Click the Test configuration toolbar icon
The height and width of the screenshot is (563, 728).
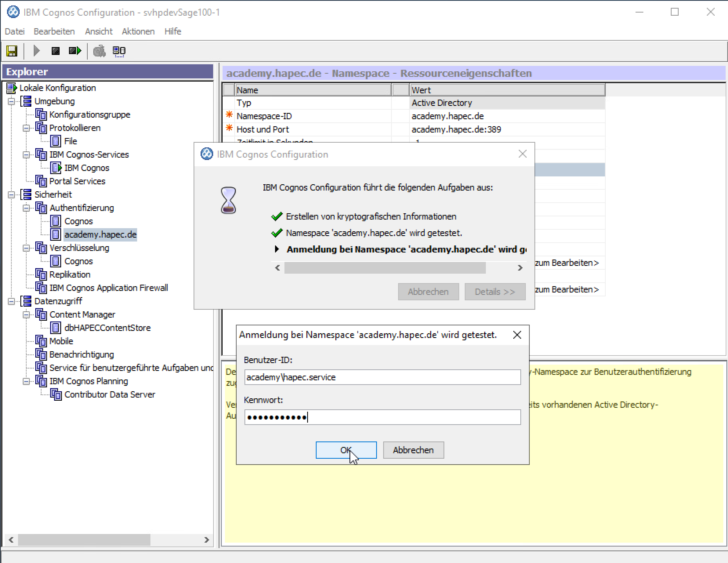(100, 51)
